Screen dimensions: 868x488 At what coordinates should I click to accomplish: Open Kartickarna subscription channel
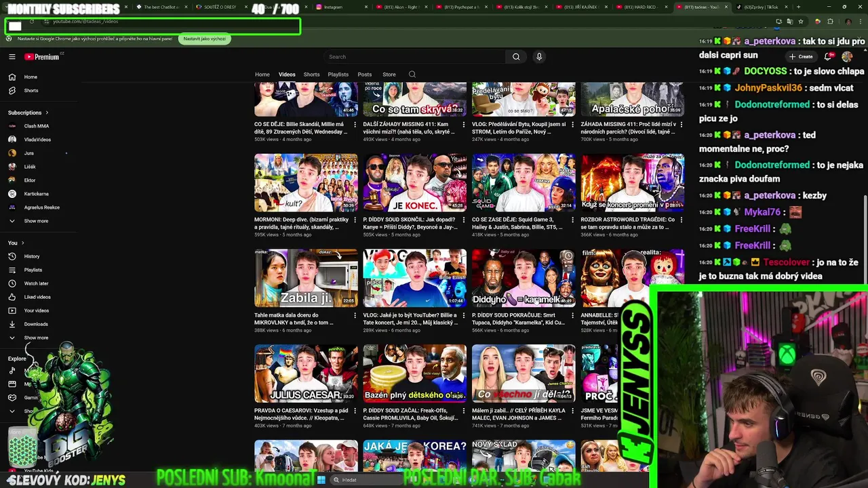point(37,194)
